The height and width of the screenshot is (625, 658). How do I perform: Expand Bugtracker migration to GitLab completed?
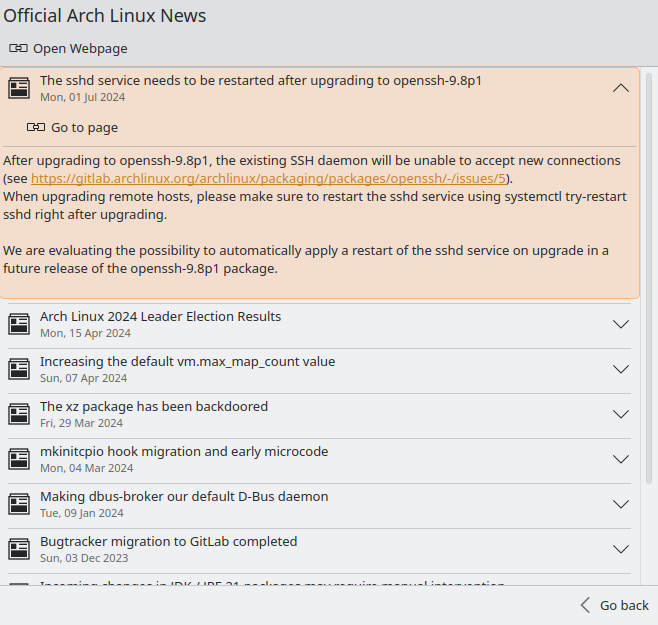621,549
